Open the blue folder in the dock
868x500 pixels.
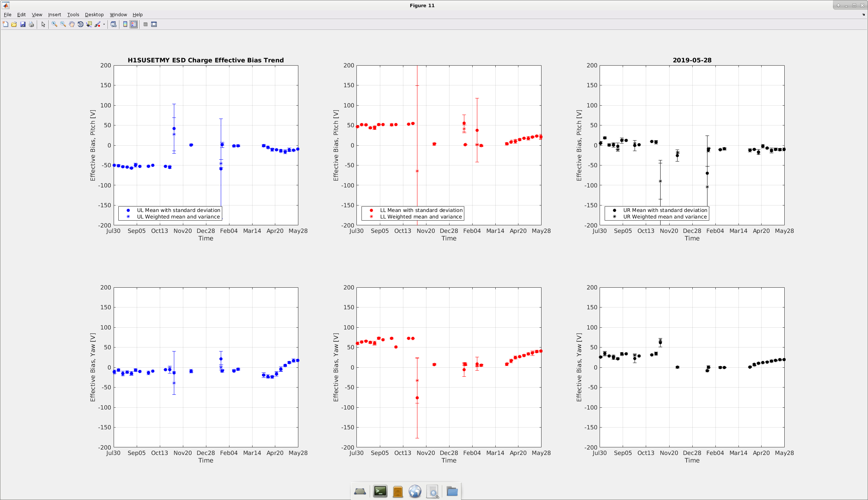(452, 491)
